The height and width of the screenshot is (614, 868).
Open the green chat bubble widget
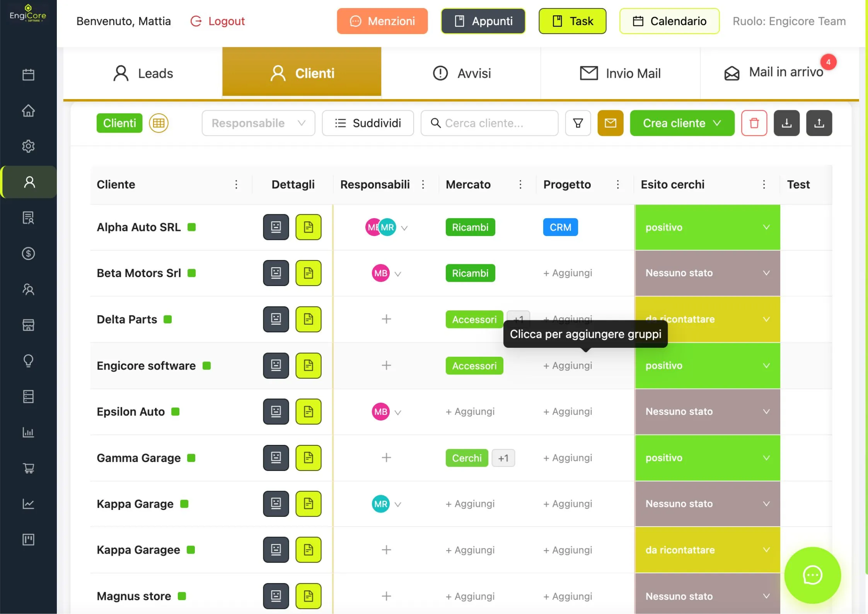pyautogui.click(x=812, y=575)
